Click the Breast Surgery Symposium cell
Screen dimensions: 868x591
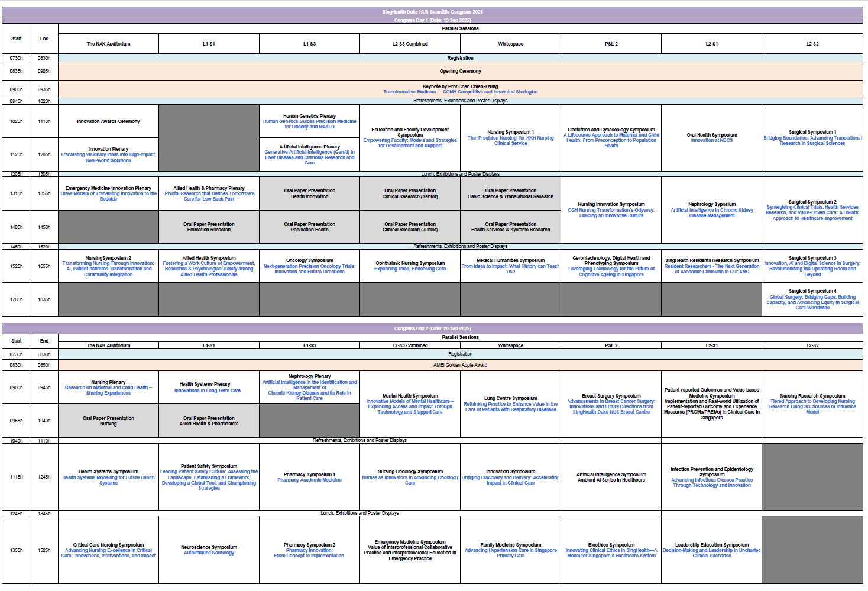(611, 404)
